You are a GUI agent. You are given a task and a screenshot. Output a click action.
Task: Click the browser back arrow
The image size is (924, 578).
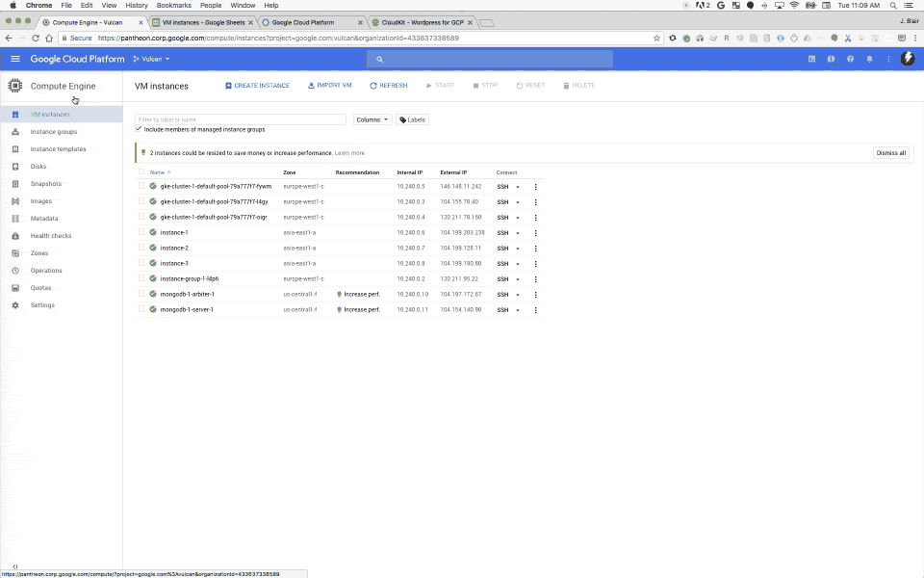tap(9, 38)
